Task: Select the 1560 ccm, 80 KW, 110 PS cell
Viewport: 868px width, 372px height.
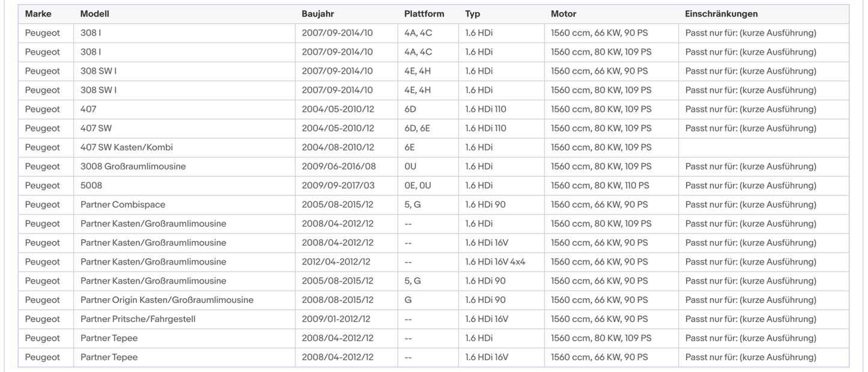Action: [x=600, y=186]
